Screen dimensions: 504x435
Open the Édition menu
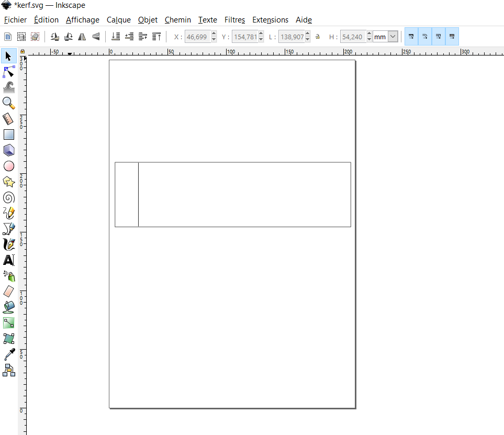pos(46,20)
